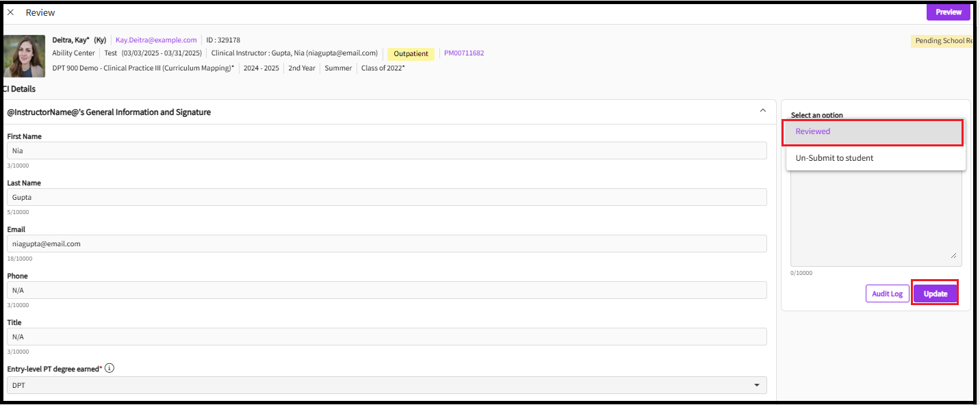Click the Pending School Review status badge
Viewport: 980px width, 405px height.
click(x=942, y=41)
